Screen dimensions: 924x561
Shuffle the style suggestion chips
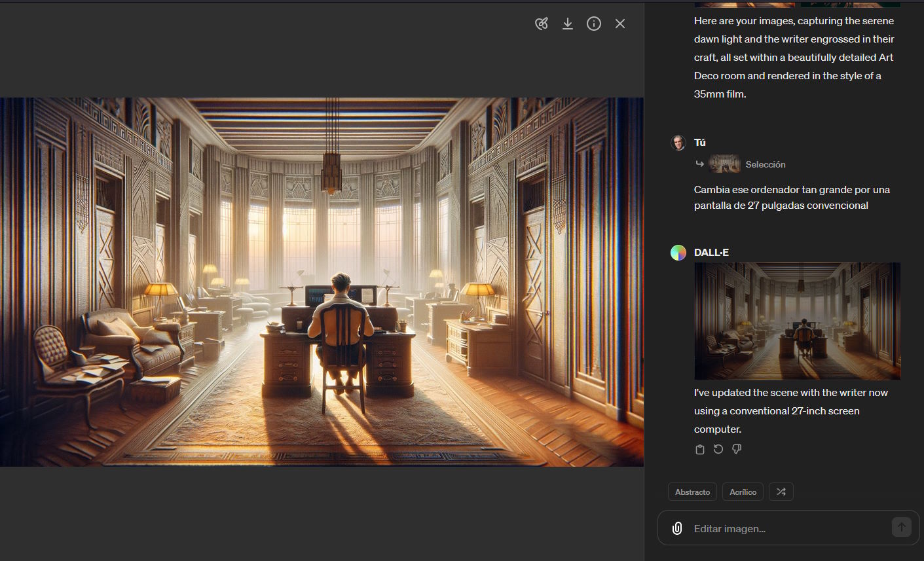tap(781, 492)
